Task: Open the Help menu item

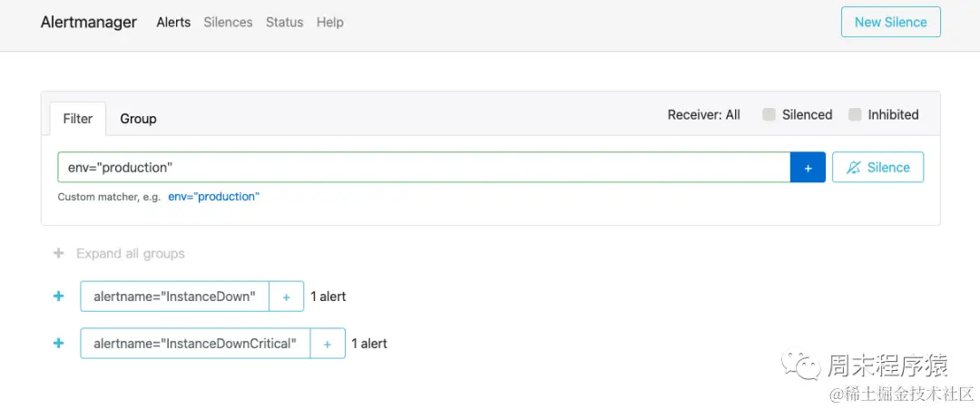Action: click(330, 23)
